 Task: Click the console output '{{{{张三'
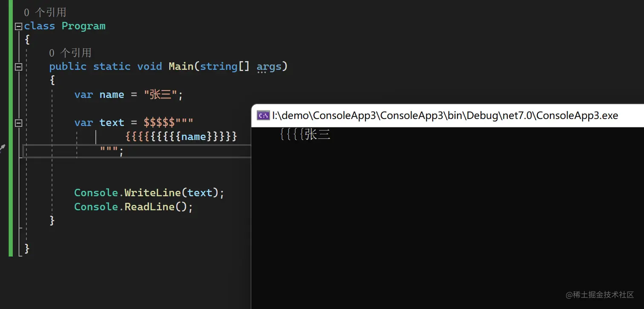coord(305,135)
